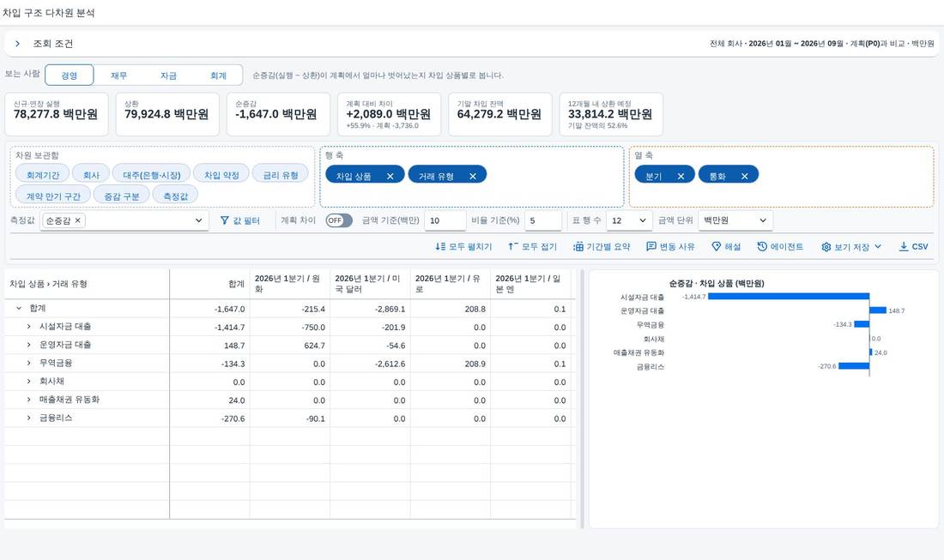Screen dimensions: 944x560
Task: Click the splitter between table and chart
Action: (x=582, y=399)
